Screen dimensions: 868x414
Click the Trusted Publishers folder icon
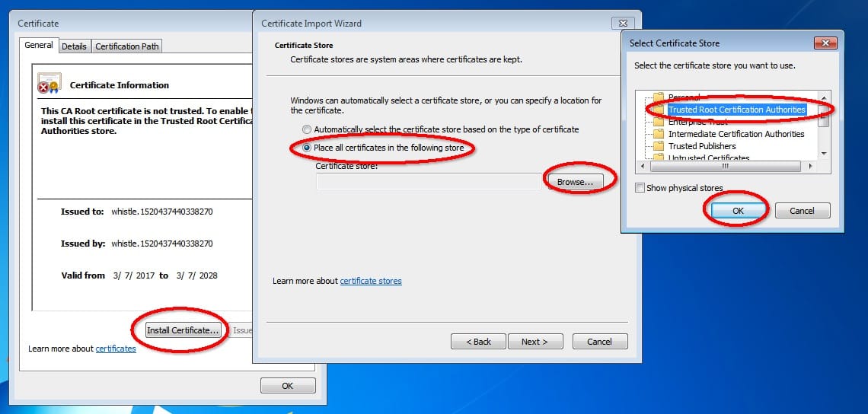659,146
